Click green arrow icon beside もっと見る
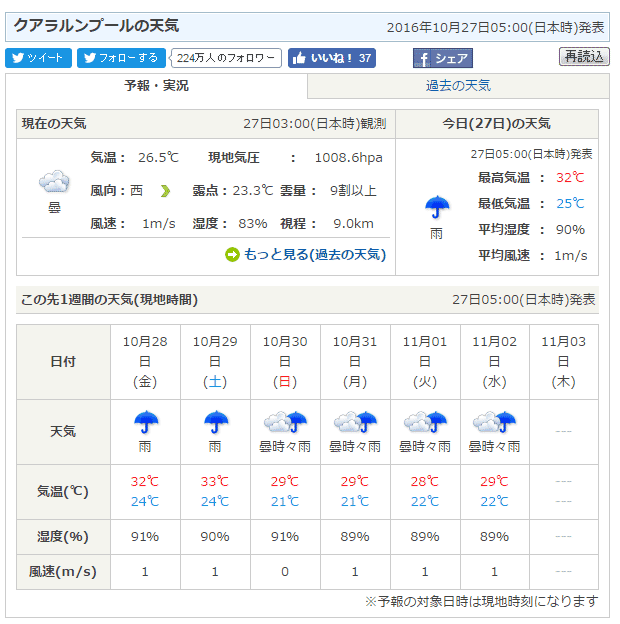 pos(232,255)
